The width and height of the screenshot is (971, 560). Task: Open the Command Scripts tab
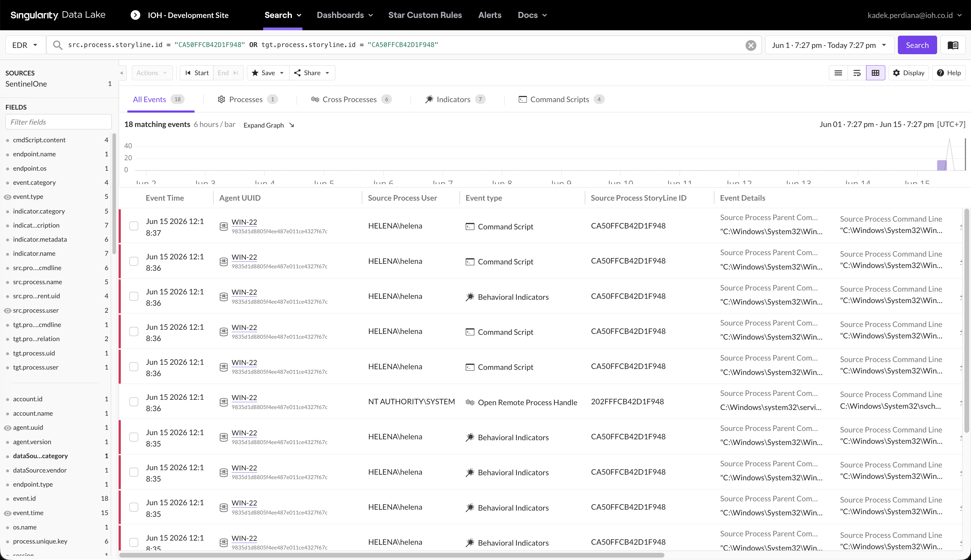(561, 100)
